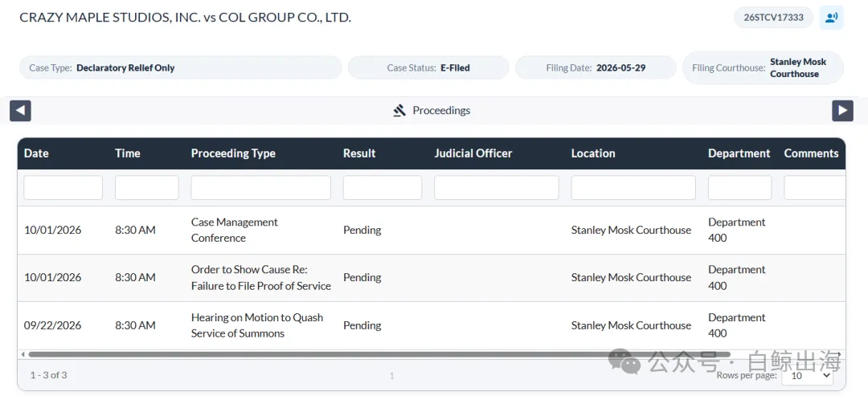This screenshot has height=396, width=868.
Task: Sort by Comments column header
Action: pyautogui.click(x=811, y=153)
